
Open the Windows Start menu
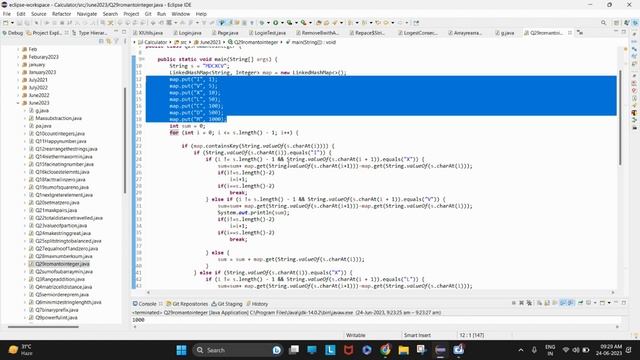(x=181, y=350)
